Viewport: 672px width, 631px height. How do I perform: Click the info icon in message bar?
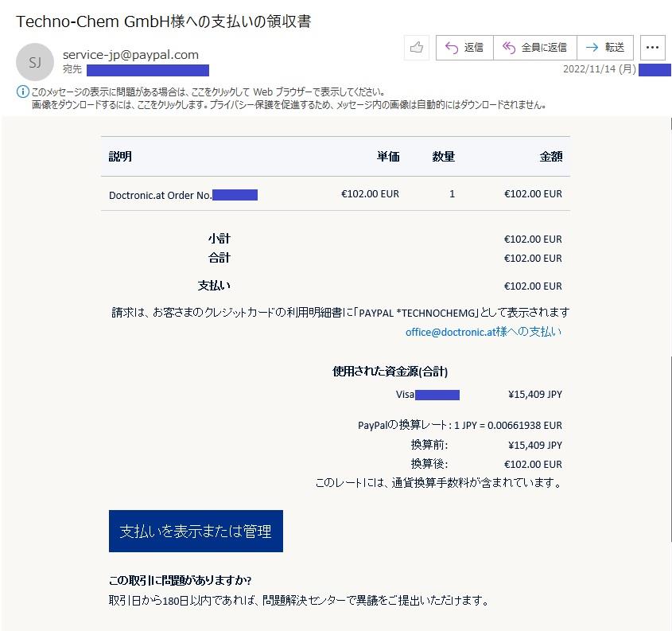22,92
